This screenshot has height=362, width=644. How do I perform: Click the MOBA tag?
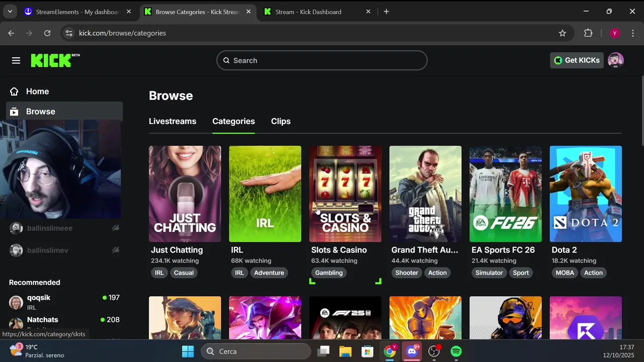click(565, 273)
